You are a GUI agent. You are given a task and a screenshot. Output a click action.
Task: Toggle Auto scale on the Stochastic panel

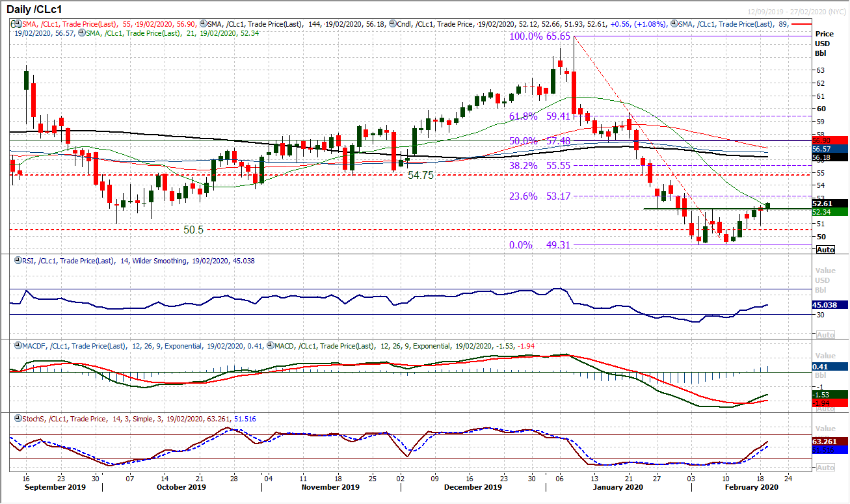(x=825, y=468)
